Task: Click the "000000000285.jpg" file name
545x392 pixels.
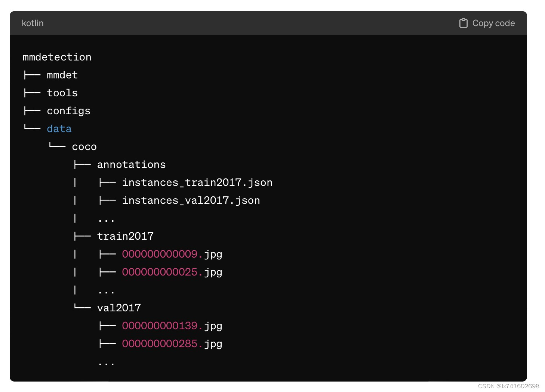Action: point(172,344)
